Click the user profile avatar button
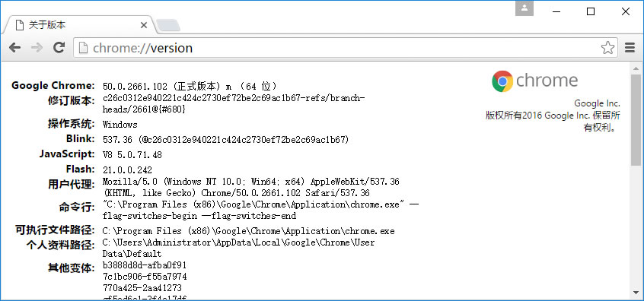This screenshot has width=644, height=301. coord(524,8)
